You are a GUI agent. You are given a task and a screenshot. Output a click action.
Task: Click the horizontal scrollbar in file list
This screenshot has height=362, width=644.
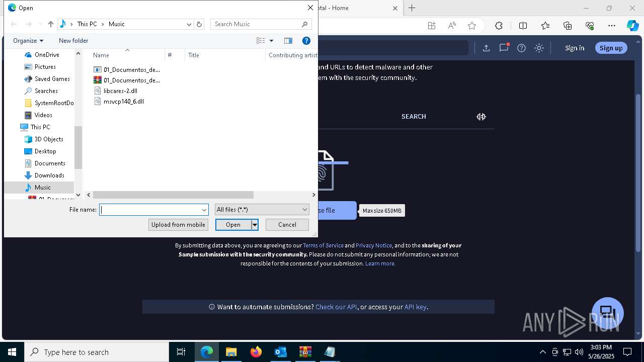[173, 195]
